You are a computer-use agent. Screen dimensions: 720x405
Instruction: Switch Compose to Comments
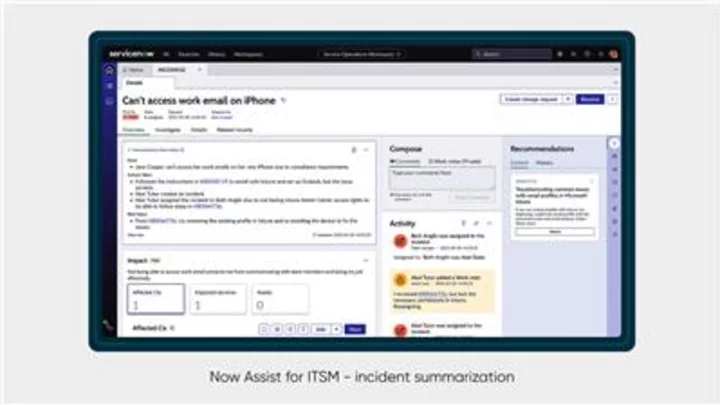click(405, 161)
